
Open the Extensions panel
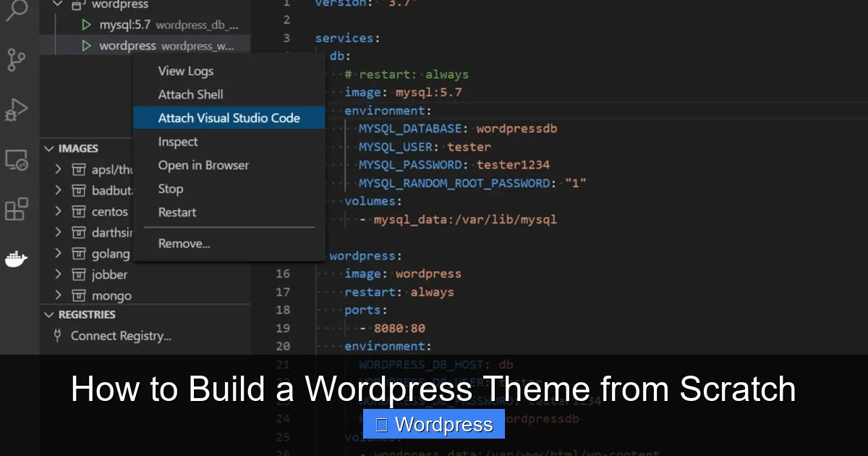pyautogui.click(x=17, y=210)
